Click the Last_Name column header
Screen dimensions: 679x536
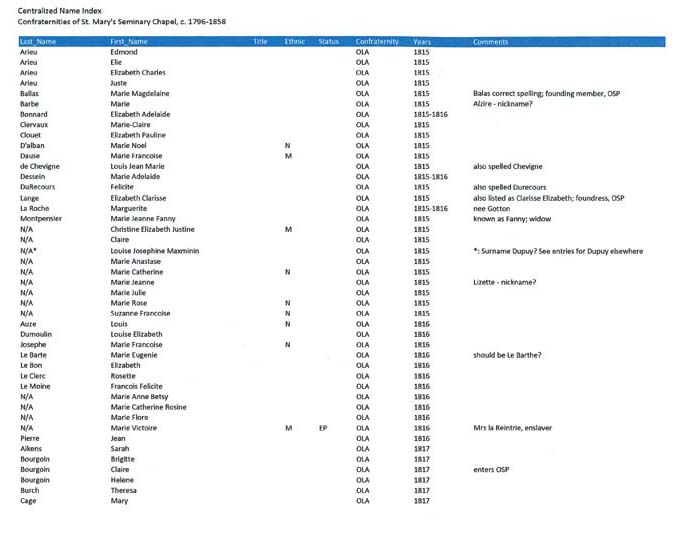point(35,42)
